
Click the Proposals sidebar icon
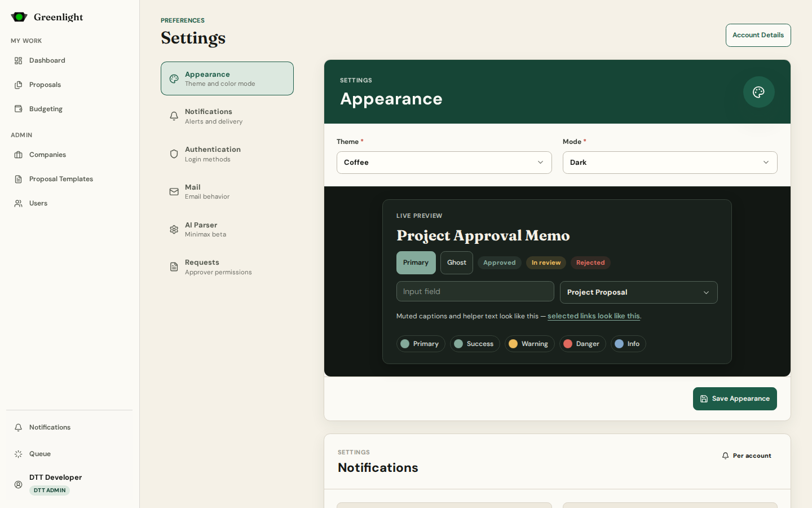click(19, 85)
